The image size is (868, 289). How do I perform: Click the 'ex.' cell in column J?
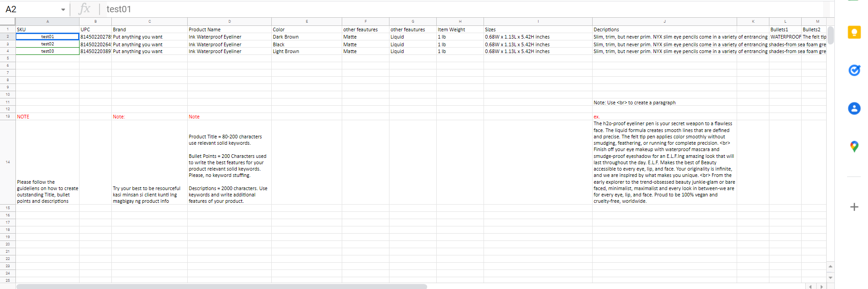point(664,117)
